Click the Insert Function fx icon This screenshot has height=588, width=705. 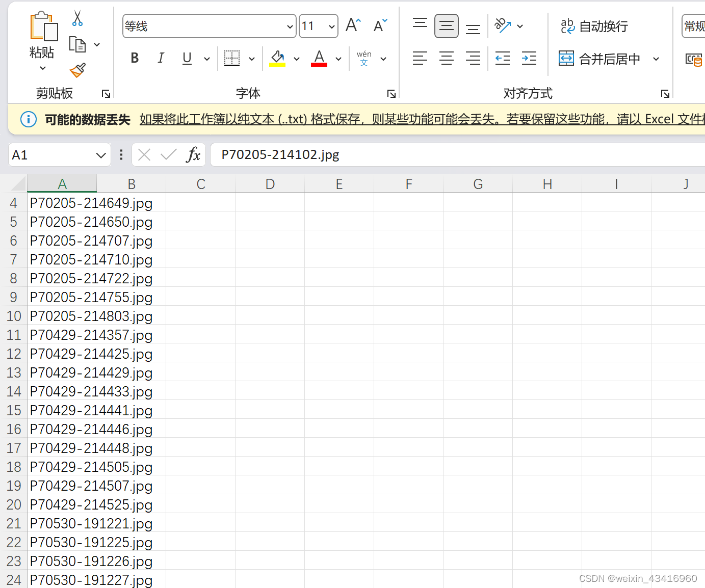[x=193, y=155]
